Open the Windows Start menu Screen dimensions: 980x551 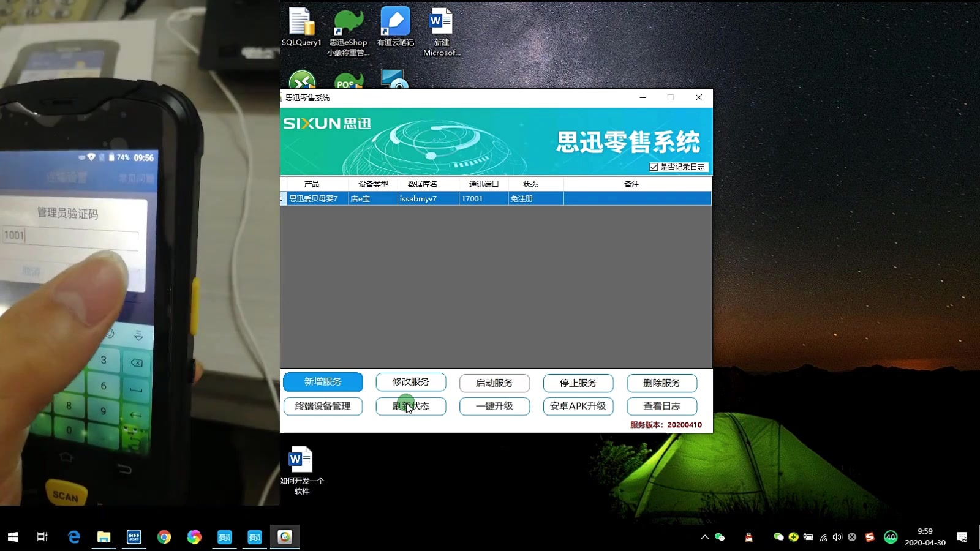pyautogui.click(x=13, y=537)
